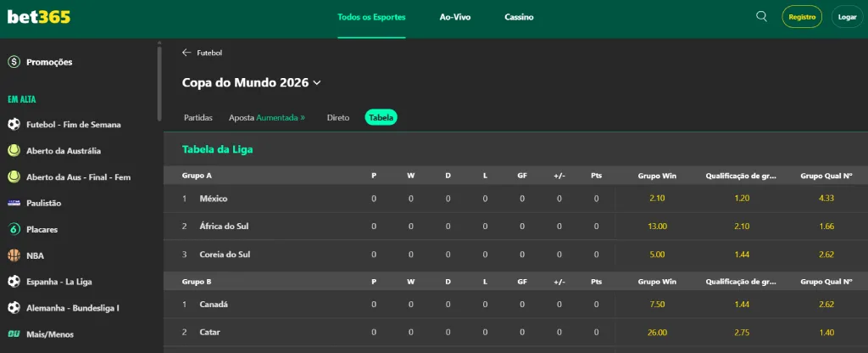The height and width of the screenshot is (353, 868).
Task: Open the Promoções link in sidebar
Action: tap(49, 62)
